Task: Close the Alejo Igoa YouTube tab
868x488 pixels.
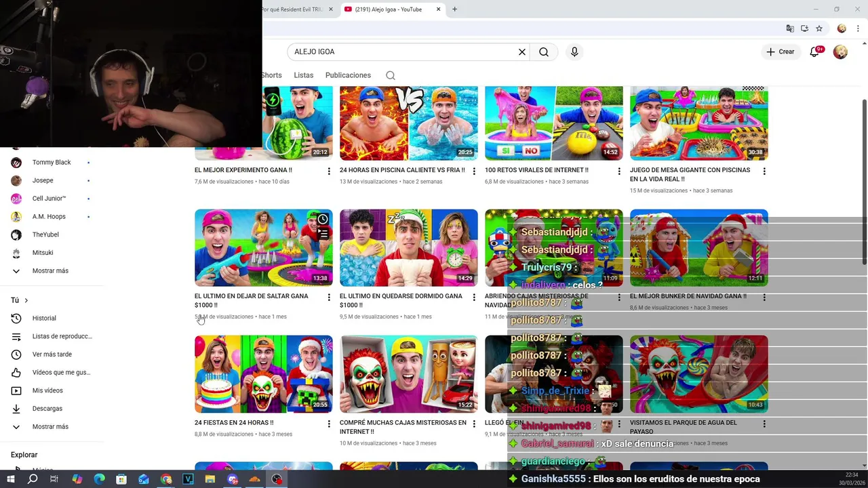Action: pyautogui.click(x=438, y=9)
